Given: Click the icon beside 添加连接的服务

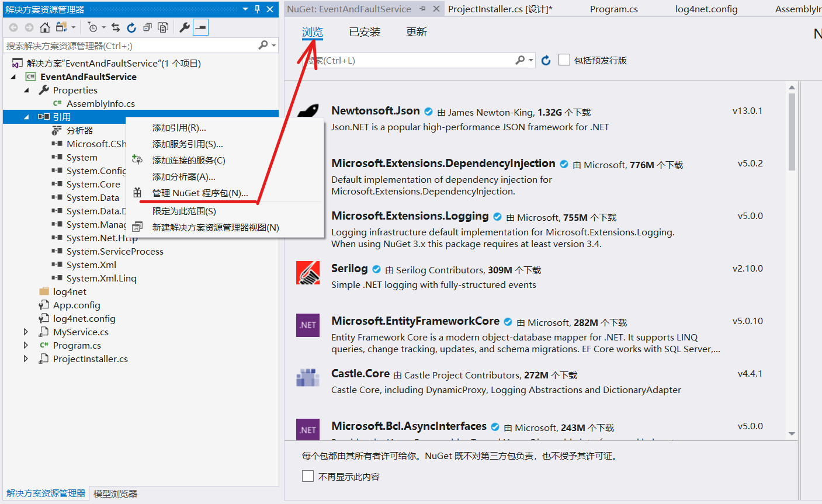Looking at the screenshot, I should [137, 159].
